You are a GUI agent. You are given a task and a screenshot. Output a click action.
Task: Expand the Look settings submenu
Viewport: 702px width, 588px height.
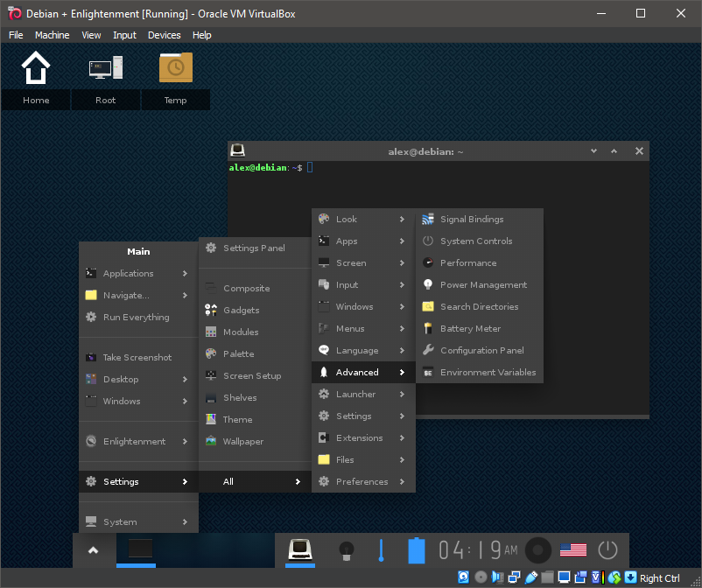(x=362, y=220)
